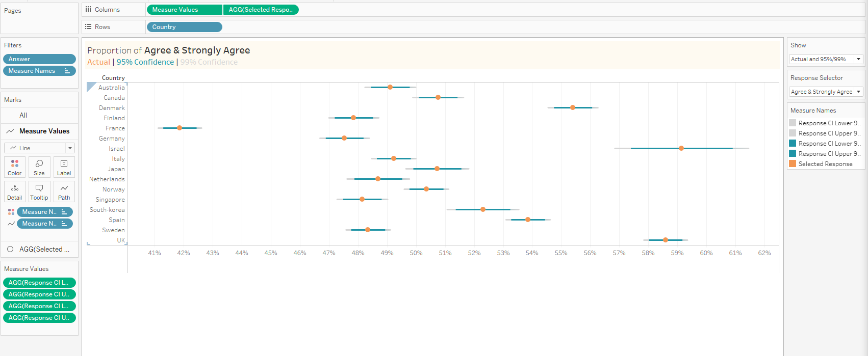Image resolution: width=868 pixels, height=356 pixels.
Task: Open the Path marks card
Action: pyautogui.click(x=64, y=191)
